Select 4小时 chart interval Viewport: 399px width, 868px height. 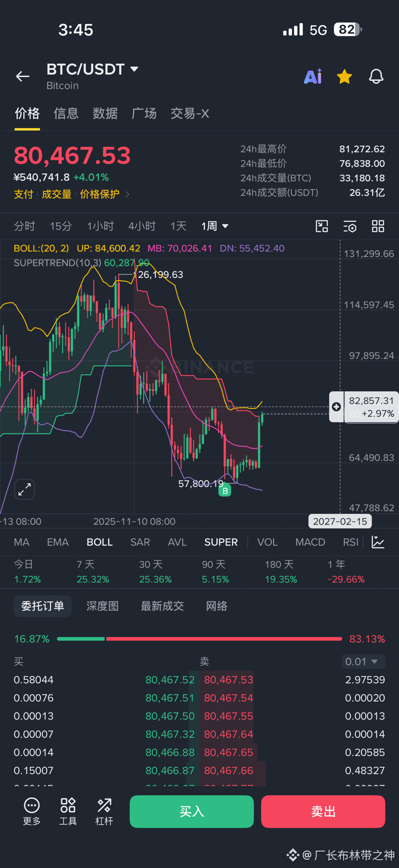click(142, 226)
